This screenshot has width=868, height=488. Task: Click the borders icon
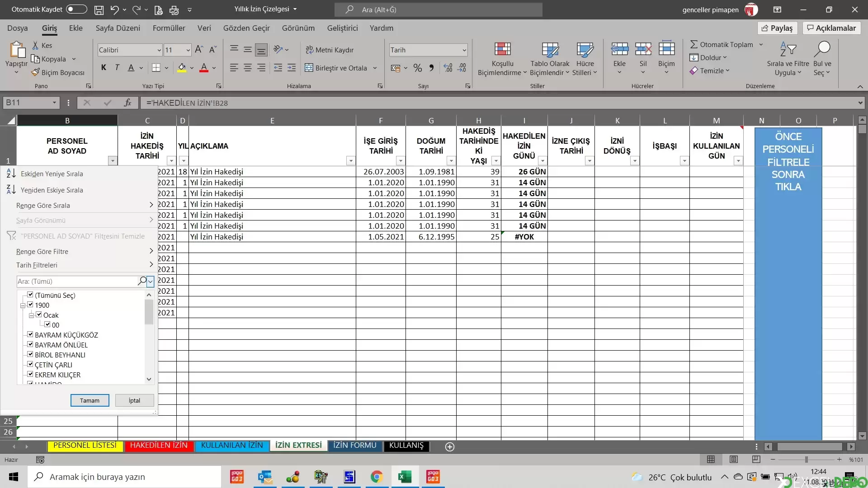156,68
